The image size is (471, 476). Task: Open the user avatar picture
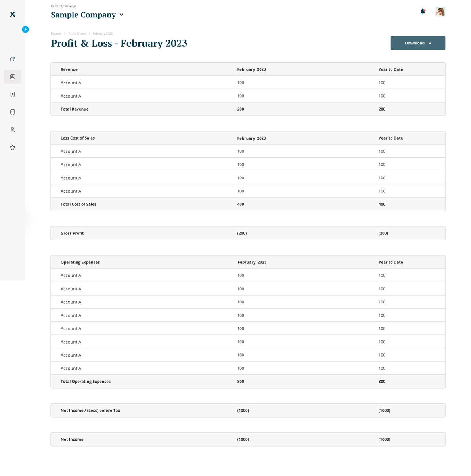point(440,12)
